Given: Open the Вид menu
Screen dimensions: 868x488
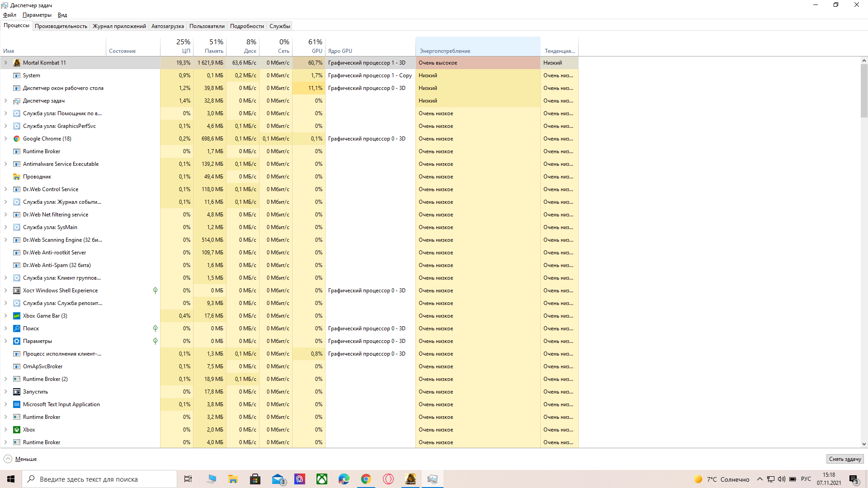Looking at the screenshot, I should tap(62, 15).
